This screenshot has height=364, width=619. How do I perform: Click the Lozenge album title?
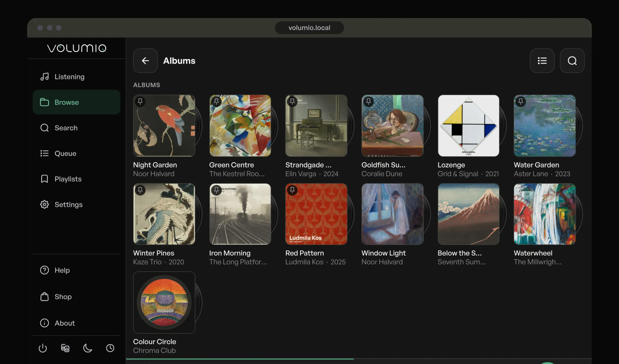451,165
